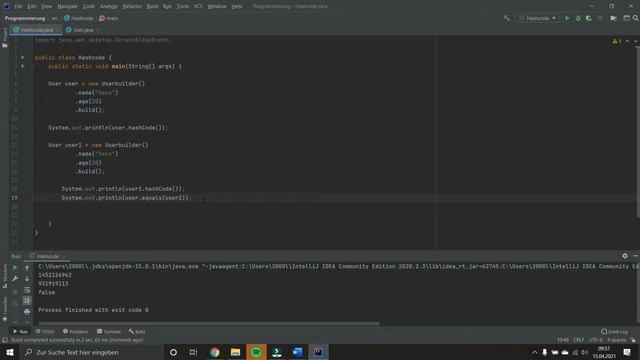Viewport: 640px width, 360px height.
Task: Click the wrench icon in Run panel
Action: click(x=15, y=279)
